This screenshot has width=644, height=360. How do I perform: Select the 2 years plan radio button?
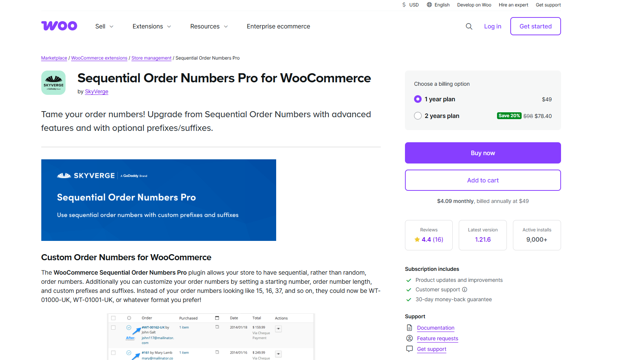[418, 116]
